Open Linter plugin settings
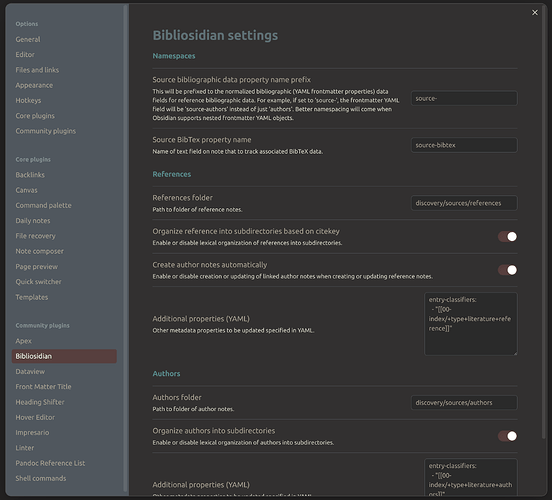Image resolution: width=552 pixels, height=500 pixels. [25, 448]
